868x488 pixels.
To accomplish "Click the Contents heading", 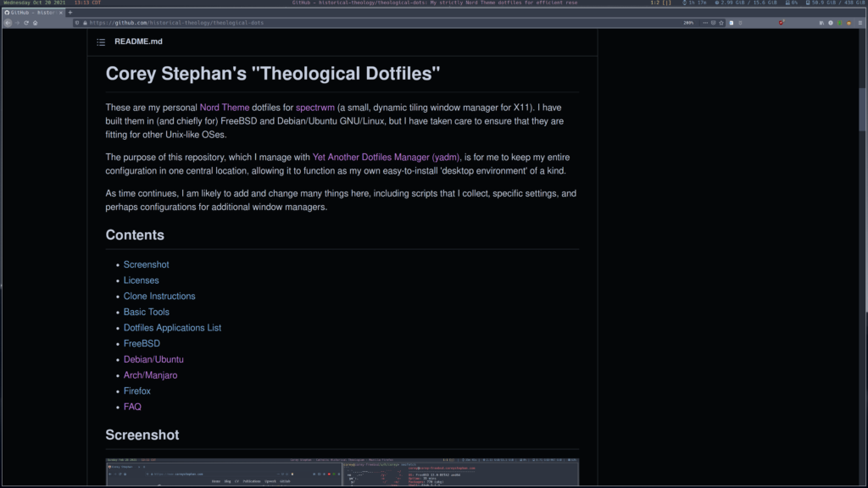I will pyautogui.click(x=135, y=236).
